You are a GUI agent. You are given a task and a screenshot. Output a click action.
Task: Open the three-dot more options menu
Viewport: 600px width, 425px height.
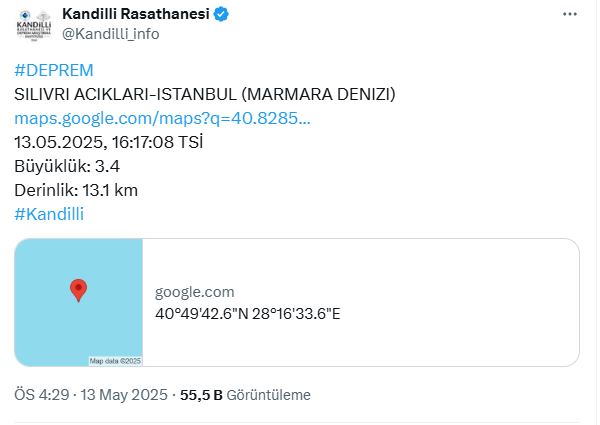[x=569, y=14]
